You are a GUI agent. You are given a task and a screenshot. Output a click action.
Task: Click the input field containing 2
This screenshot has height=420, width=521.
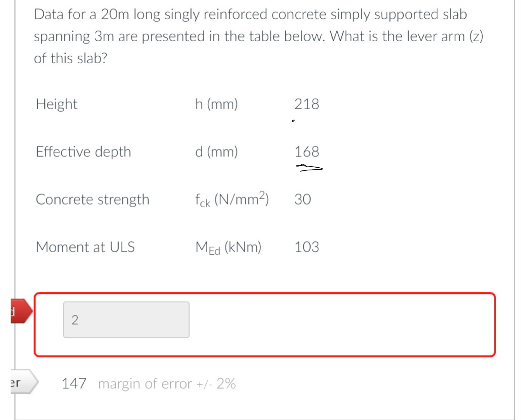click(x=126, y=319)
